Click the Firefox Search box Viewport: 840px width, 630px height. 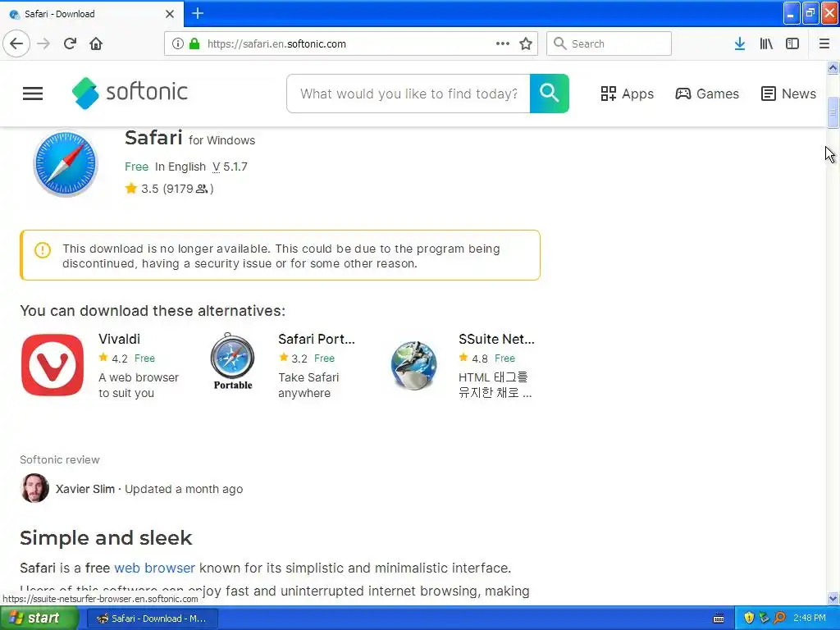pyautogui.click(x=609, y=44)
